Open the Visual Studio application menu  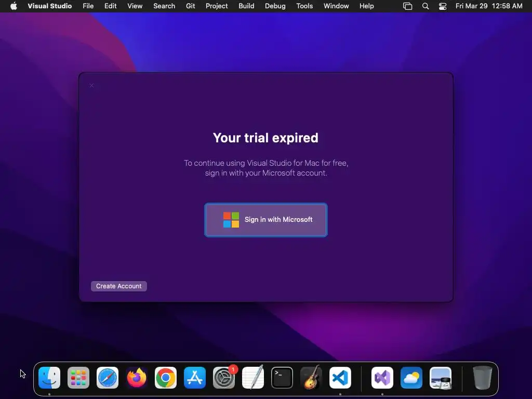coord(49,6)
